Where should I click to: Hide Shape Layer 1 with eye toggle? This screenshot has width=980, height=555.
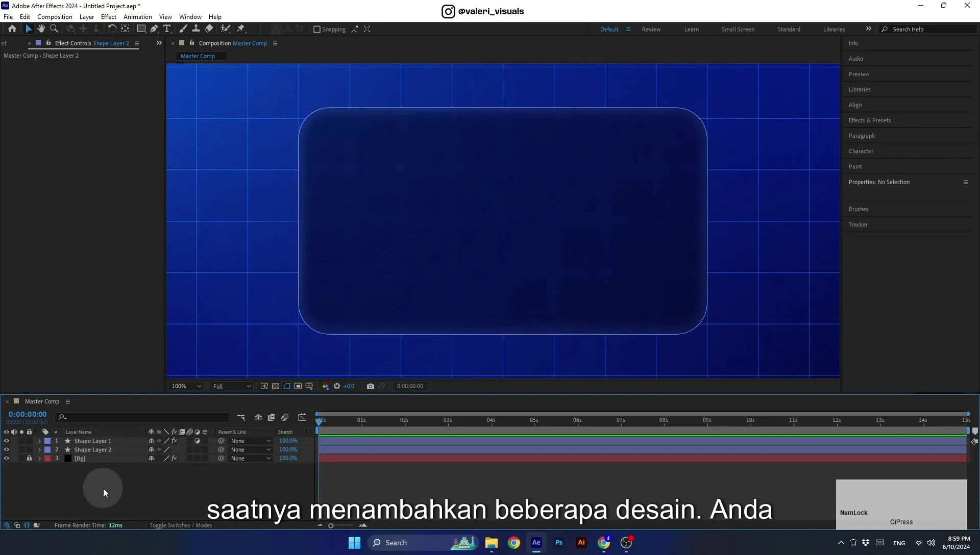pos(7,441)
